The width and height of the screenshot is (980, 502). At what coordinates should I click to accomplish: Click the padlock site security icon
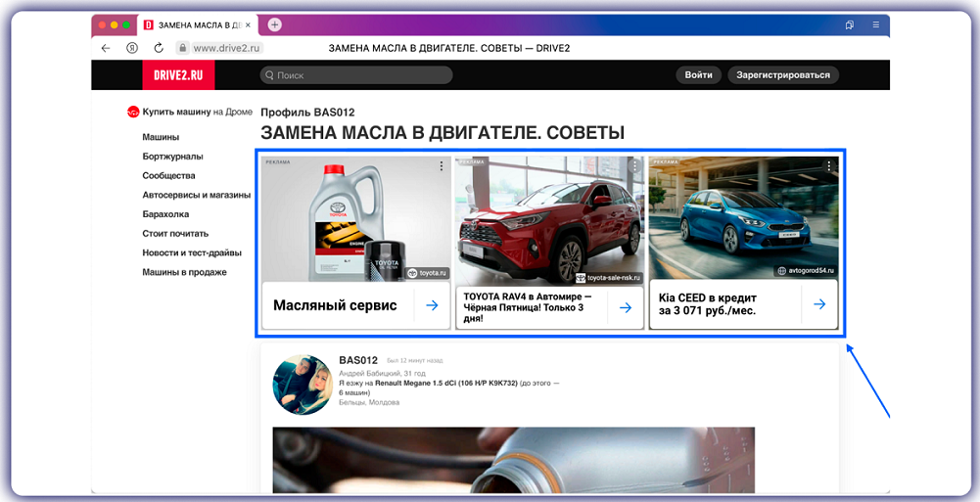[x=182, y=48]
